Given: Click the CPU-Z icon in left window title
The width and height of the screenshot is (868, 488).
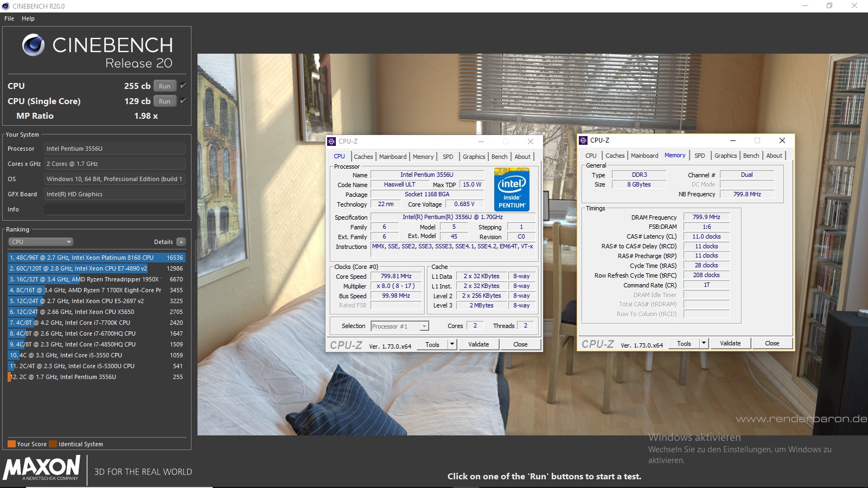Looking at the screenshot, I should point(331,142).
